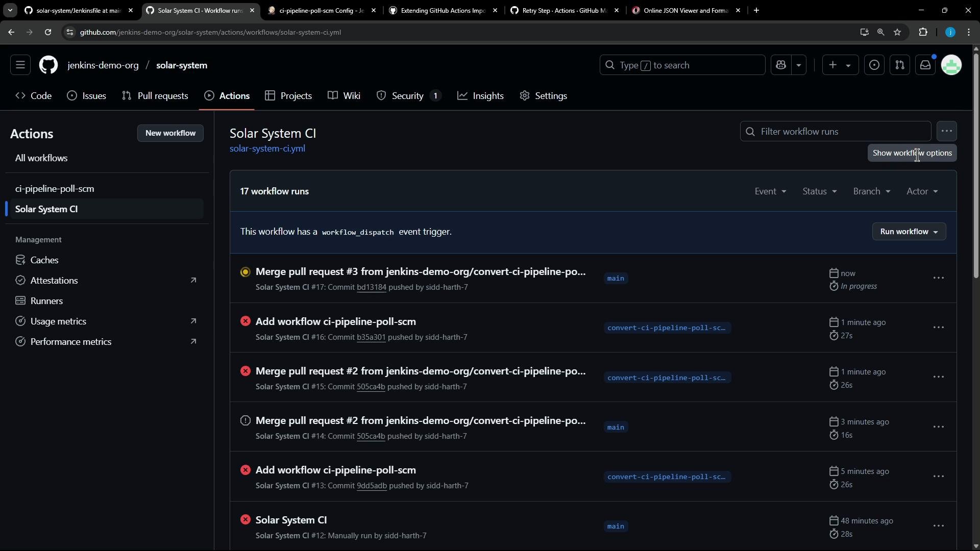Switch to the Online JSON Viewer tab
Image resolution: width=980 pixels, height=551 pixels.
coord(686,10)
